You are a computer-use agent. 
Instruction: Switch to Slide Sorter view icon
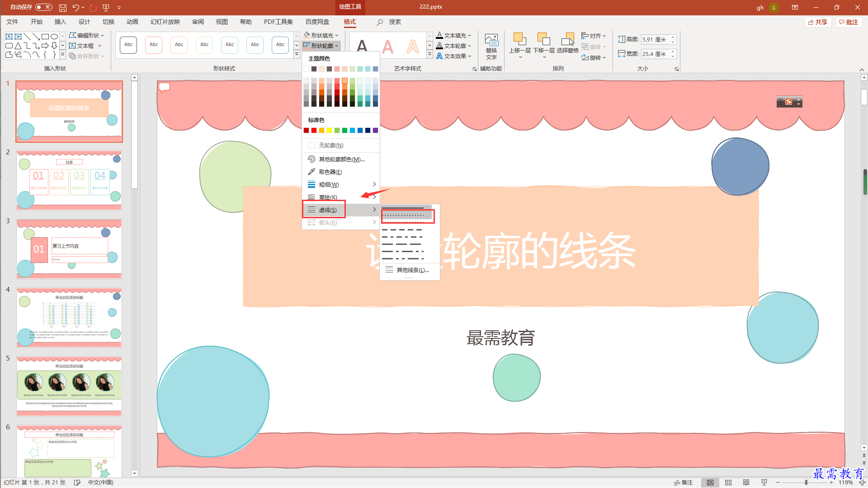coord(728,483)
